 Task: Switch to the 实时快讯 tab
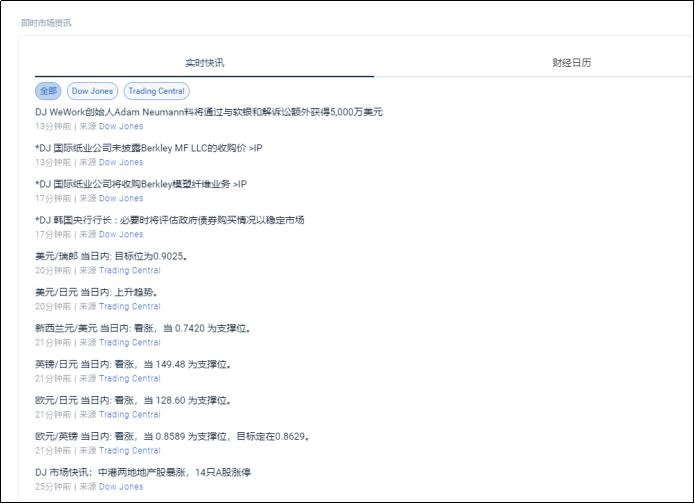tap(204, 63)
